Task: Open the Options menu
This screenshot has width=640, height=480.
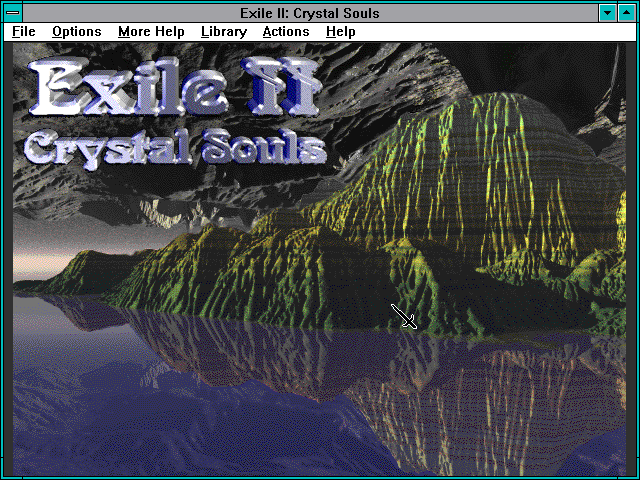Action: tap(77, 32)
